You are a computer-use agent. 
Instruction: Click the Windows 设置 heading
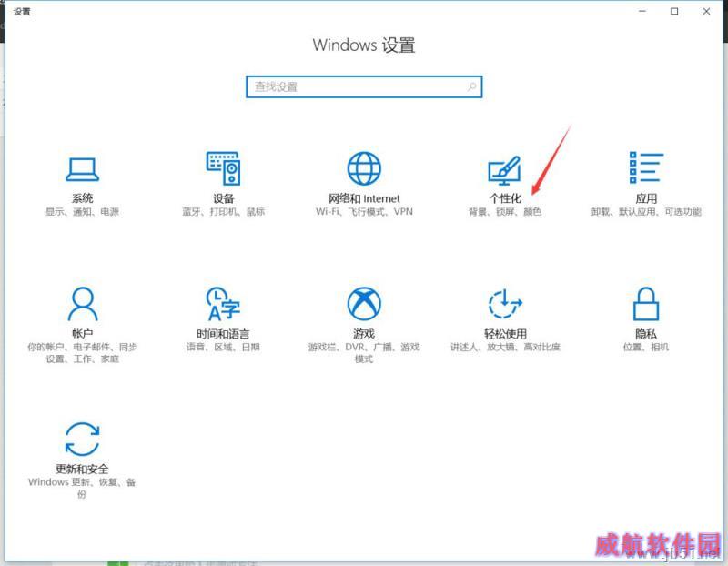click(364, 45)
